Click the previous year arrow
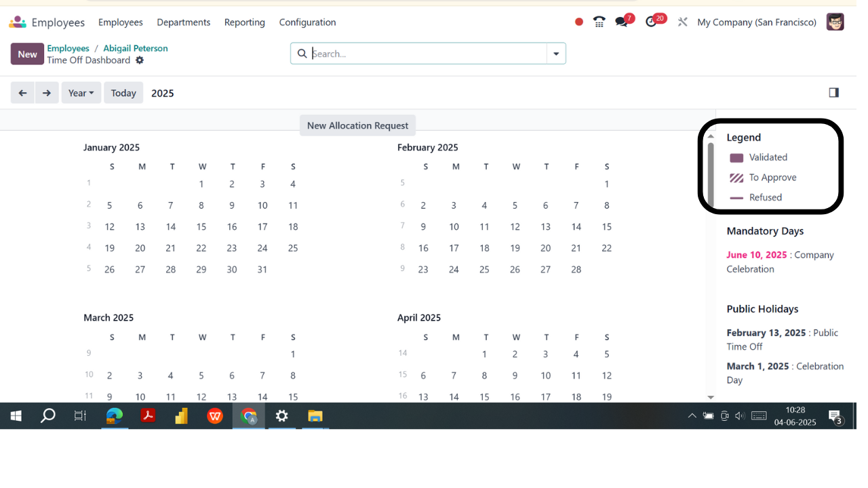 [x=22, y=92]
